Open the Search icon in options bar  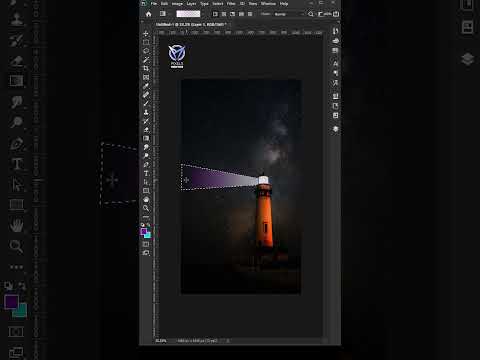coord(311,14)
